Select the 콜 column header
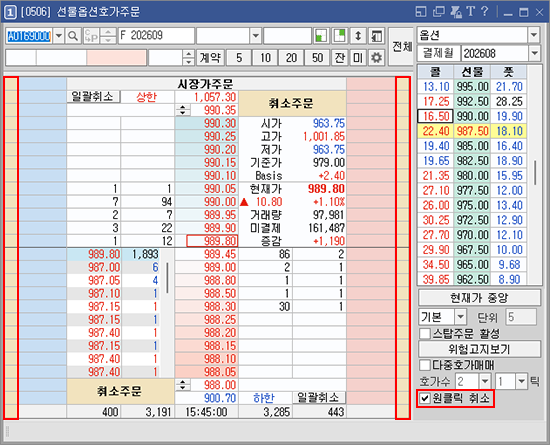This screenshot has width=550, height=445. tap(435, 72)
